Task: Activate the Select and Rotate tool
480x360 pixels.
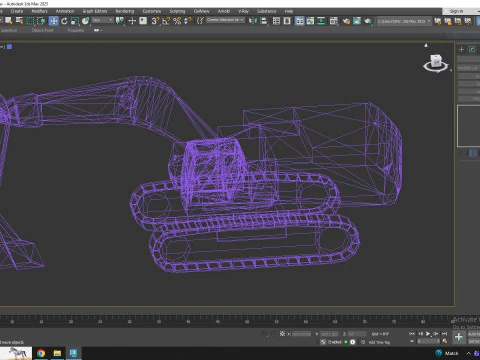Action: tap(64, 21)
